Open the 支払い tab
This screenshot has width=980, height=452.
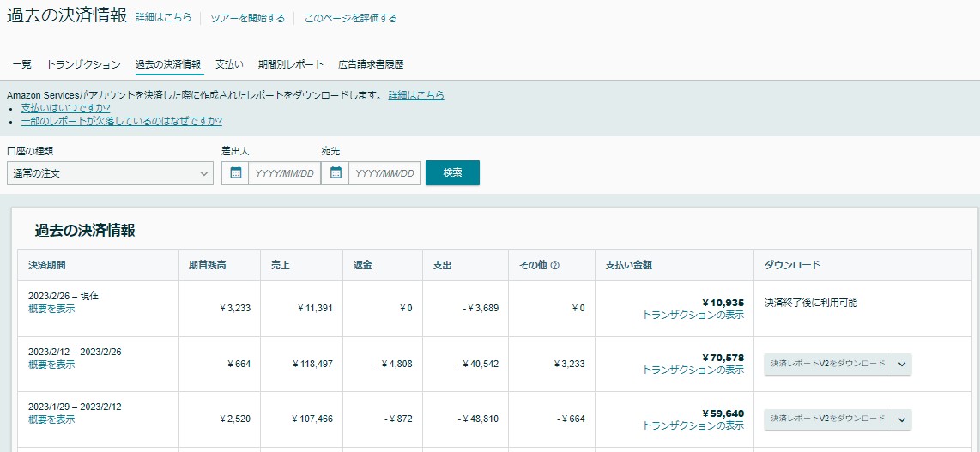click(229, 64)
